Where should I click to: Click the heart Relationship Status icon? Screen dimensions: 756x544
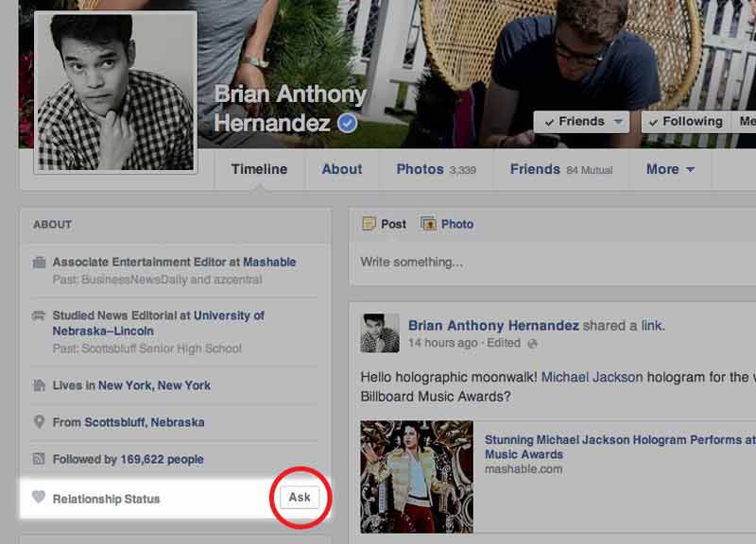[39, 498]
